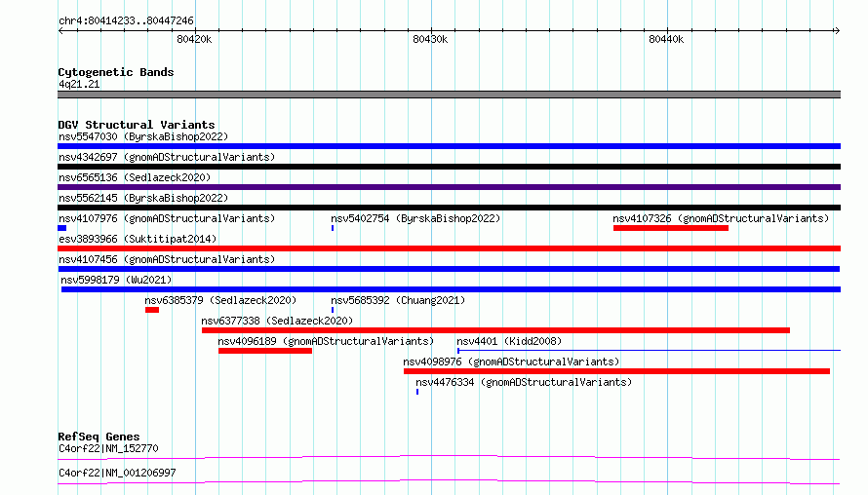Click the ruler's left arrow end
The width and height of the screenshot is (868, 495).
60,30
